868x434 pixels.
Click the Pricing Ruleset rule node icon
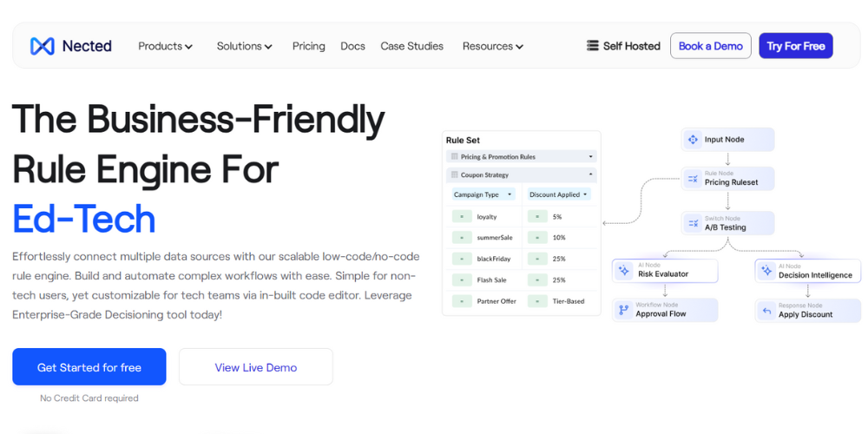click(x=693, y=179)
